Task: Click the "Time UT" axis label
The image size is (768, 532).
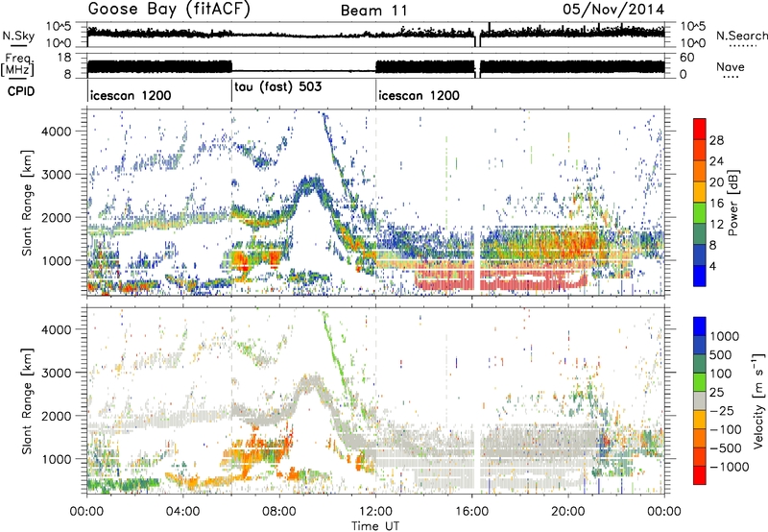Action: click(x=375, y=526)
